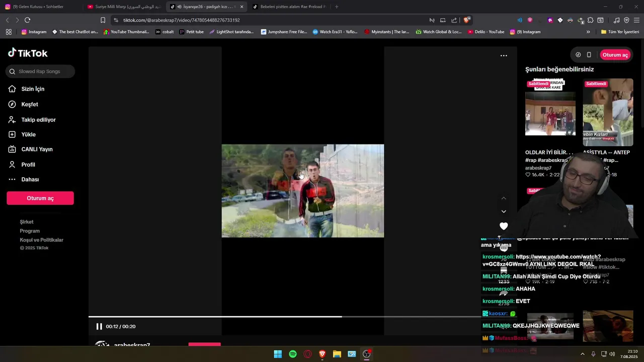The height and width of the screenshot is (362, 644).
Task: Click arabeskrap7 username under recommended video
Action: 538,168
